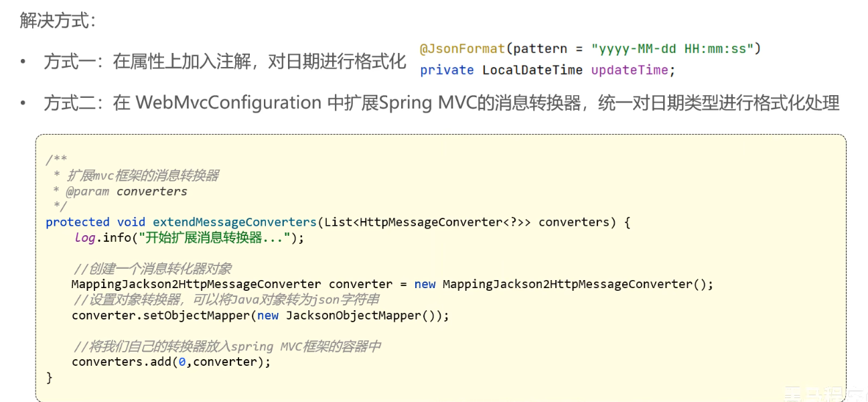Click the updateTime field name

pyautogui.click(x=629, y=70)
